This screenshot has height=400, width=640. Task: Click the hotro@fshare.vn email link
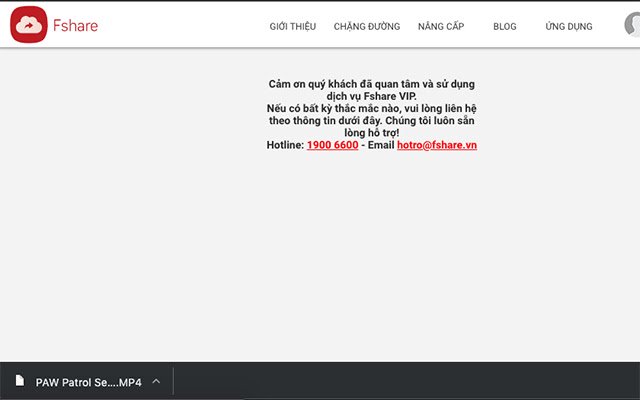pyautogui.click(x=437, y=145)
